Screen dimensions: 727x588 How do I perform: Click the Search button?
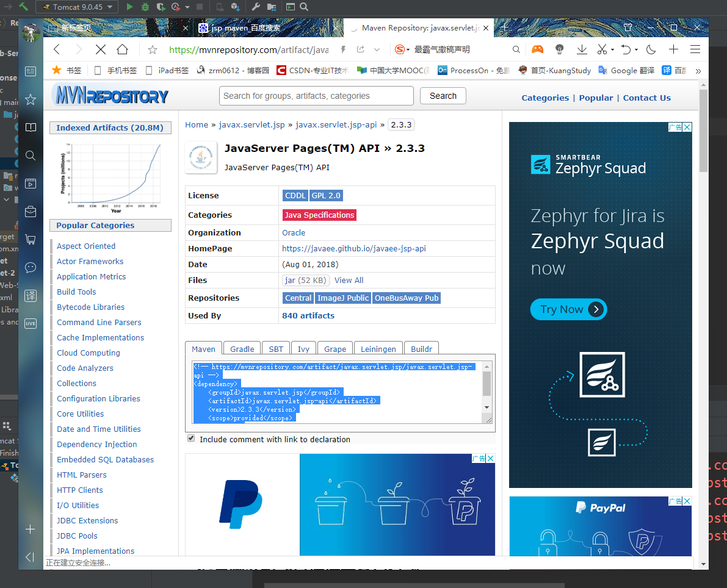(443, 96)
